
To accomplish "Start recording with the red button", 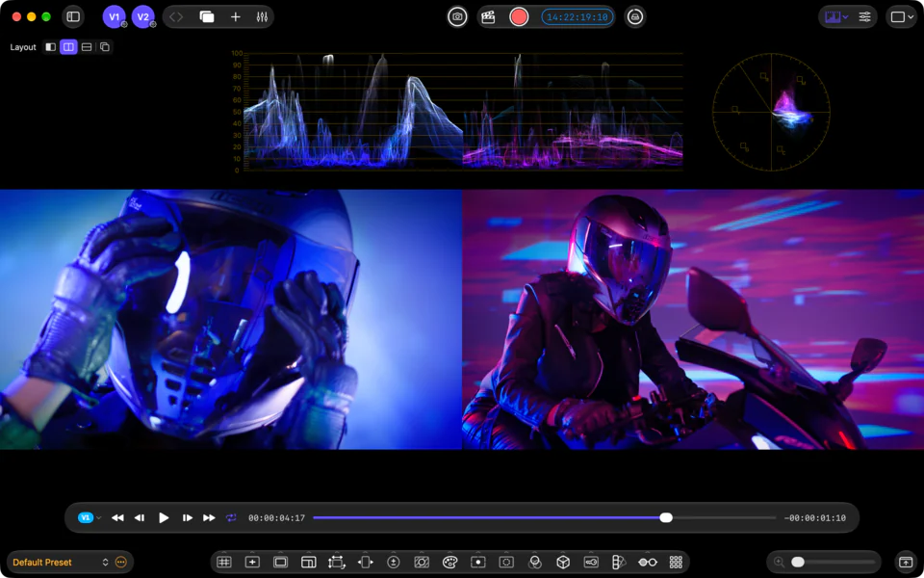I will click(x=519, y=16).
